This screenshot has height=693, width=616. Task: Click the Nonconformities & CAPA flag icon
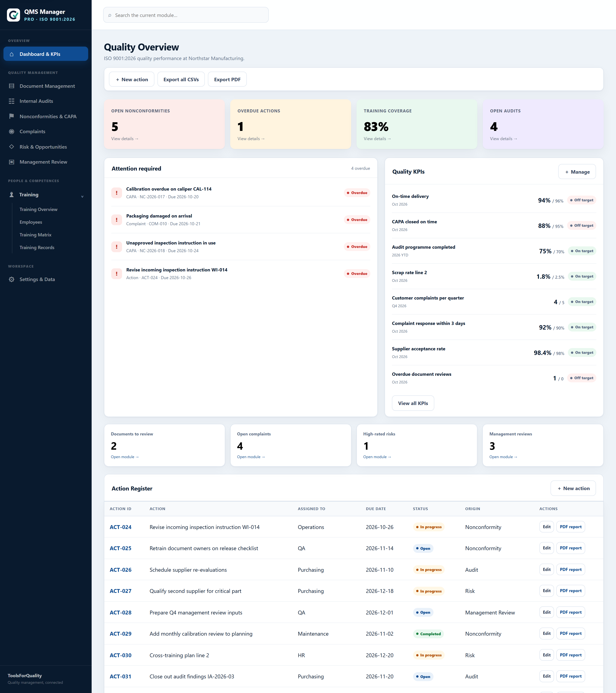[12, 116]
